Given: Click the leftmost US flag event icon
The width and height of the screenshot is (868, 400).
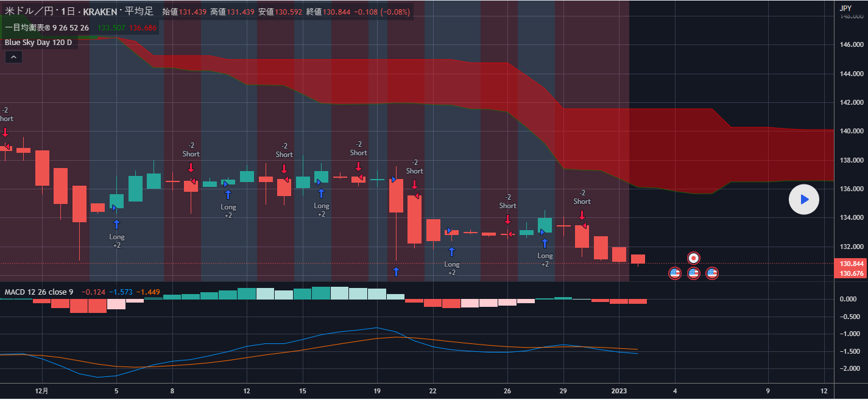Looking at the screenshot, I should click(x=674, y=273).
